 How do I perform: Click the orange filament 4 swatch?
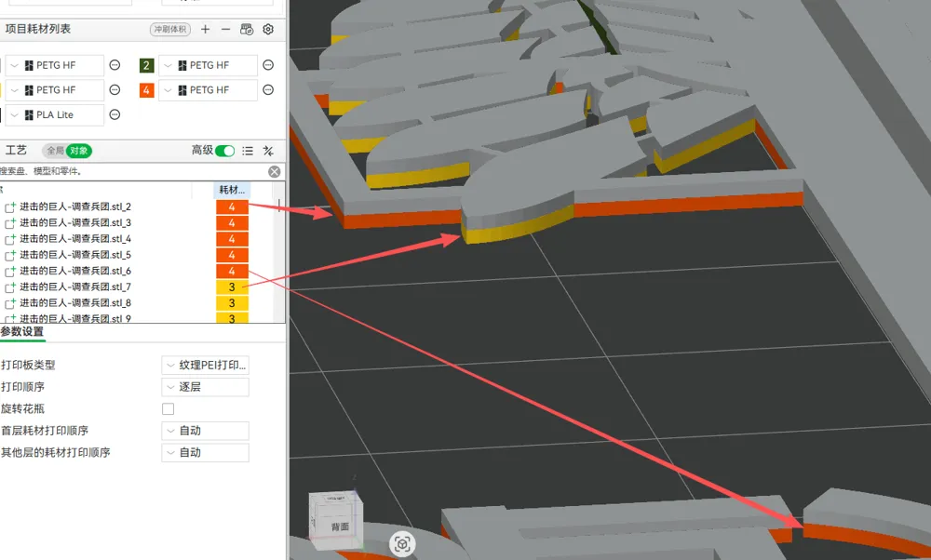point(147,90)
